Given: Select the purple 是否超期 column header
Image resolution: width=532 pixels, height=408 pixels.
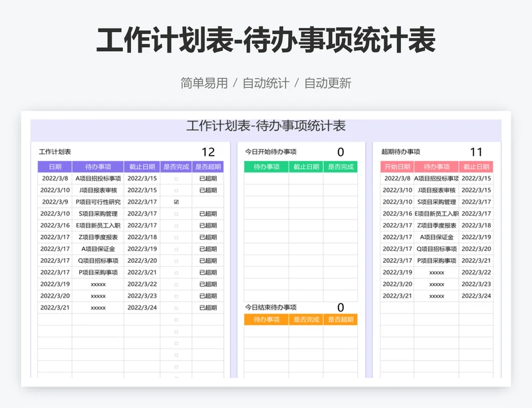Looking at the screenshot, I should coord(208,167).
